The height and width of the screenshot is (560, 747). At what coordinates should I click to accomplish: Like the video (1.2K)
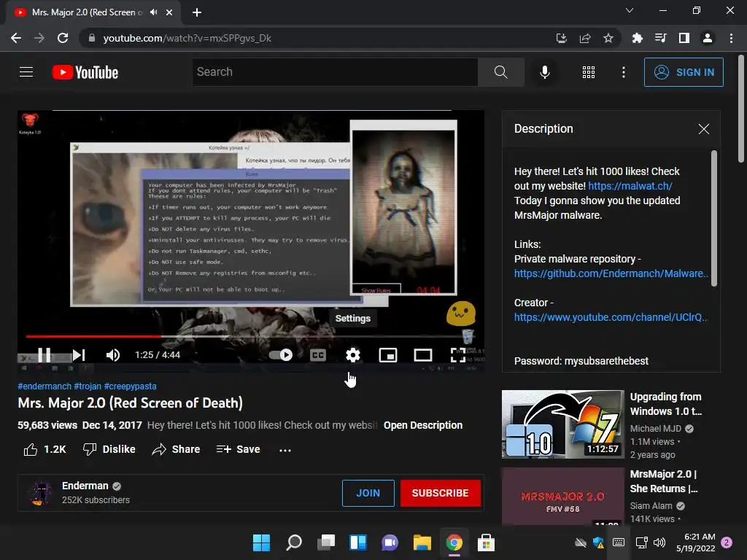tap(44, 449)
